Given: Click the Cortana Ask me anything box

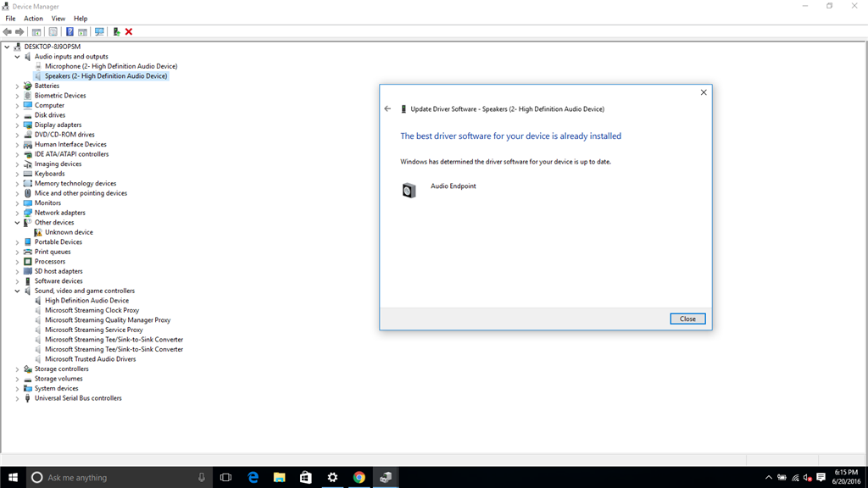Looking at the screenshot, I should click(x=120, y=478).
